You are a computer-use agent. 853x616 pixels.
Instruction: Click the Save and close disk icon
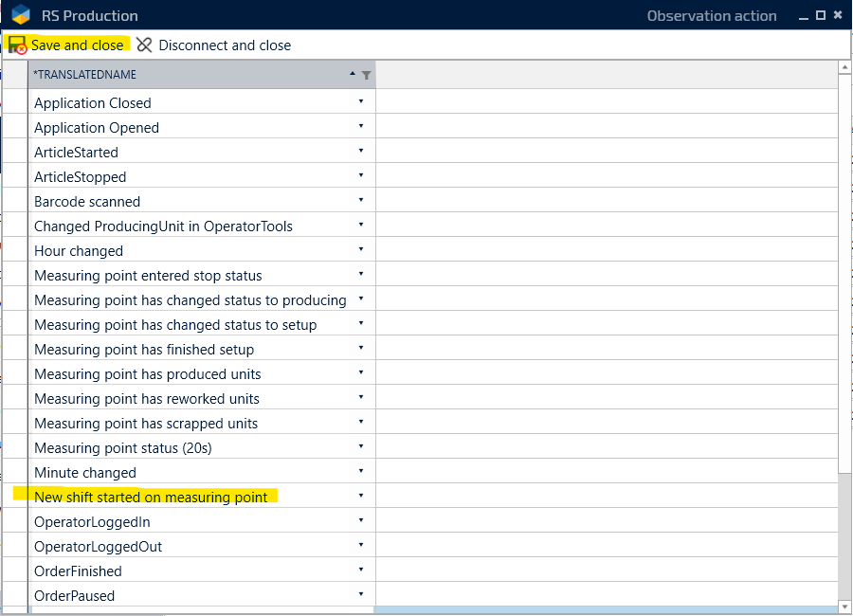coord(17,45)
